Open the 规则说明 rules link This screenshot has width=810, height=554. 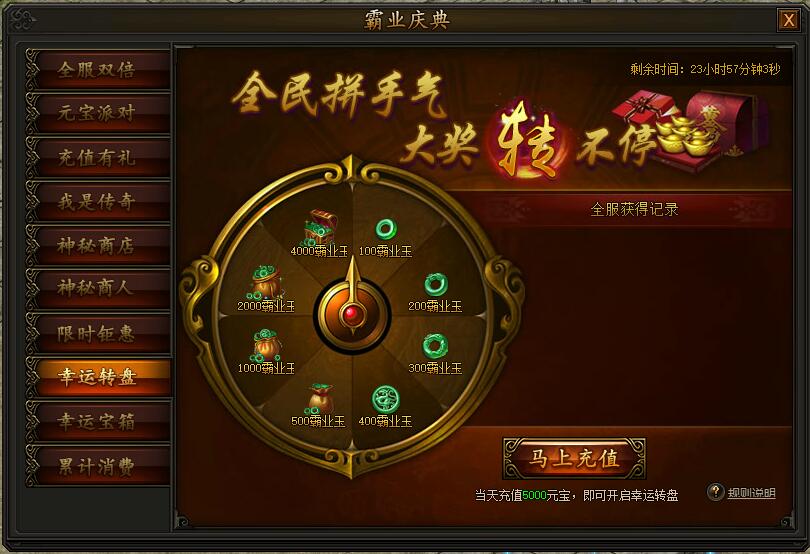click(x=752, y=493)
